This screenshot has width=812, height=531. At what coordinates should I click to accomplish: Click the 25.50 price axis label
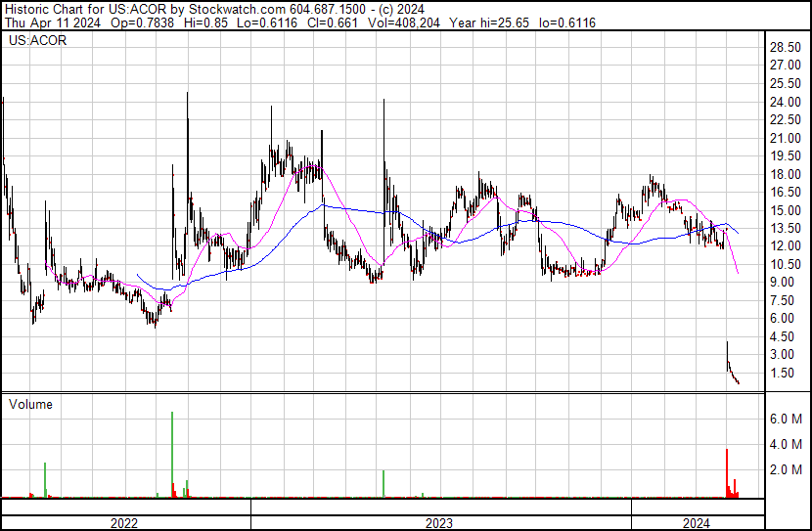pos(786,83)
